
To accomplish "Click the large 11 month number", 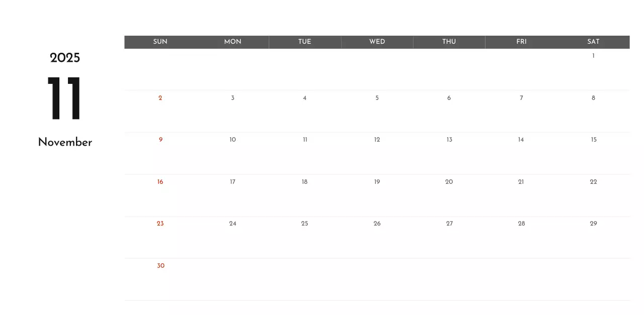I will tap(64, 99).
